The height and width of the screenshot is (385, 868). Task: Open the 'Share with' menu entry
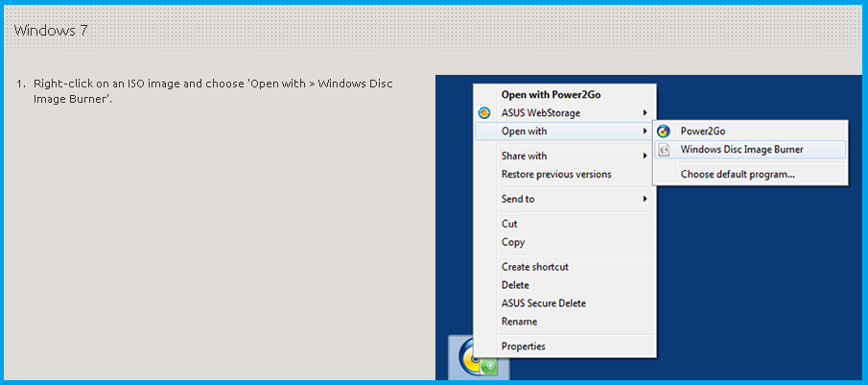565,156
